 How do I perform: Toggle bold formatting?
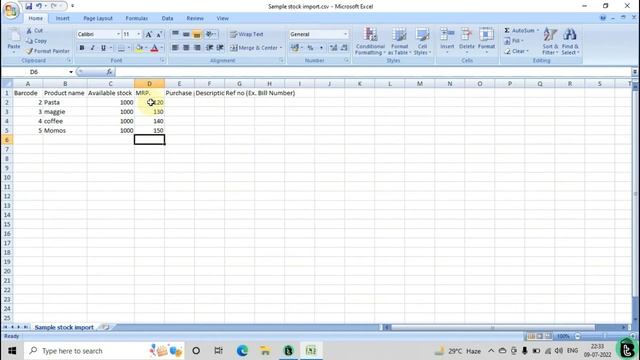(x=82, y=48)
